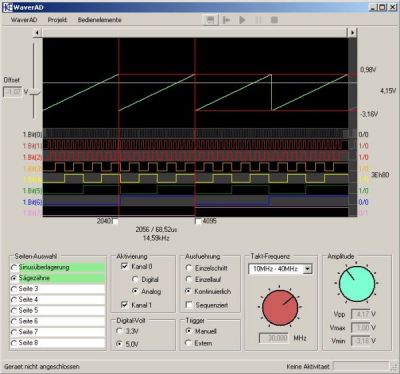The image size is (400, 374).
Task: Select Seite 8 radio button
Action: pos(14,343)
